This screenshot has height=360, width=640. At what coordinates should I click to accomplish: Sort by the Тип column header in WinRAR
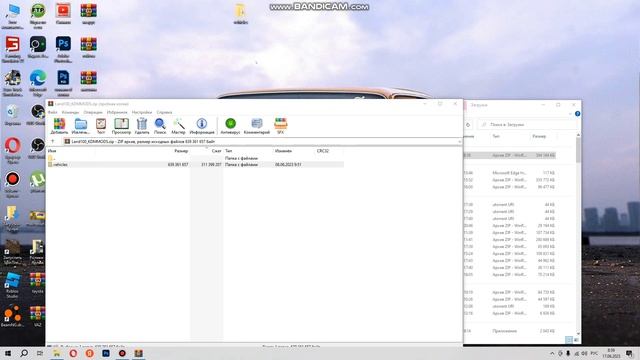(229, 151)
